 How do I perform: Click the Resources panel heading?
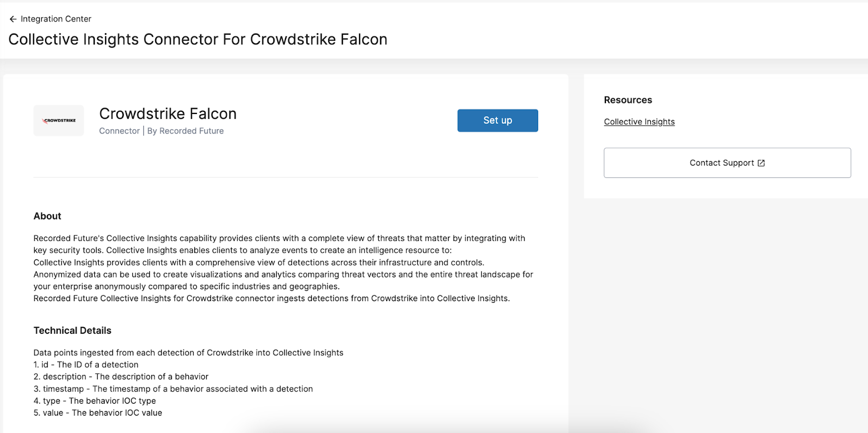pyautogui.click(x=628, y=100)
